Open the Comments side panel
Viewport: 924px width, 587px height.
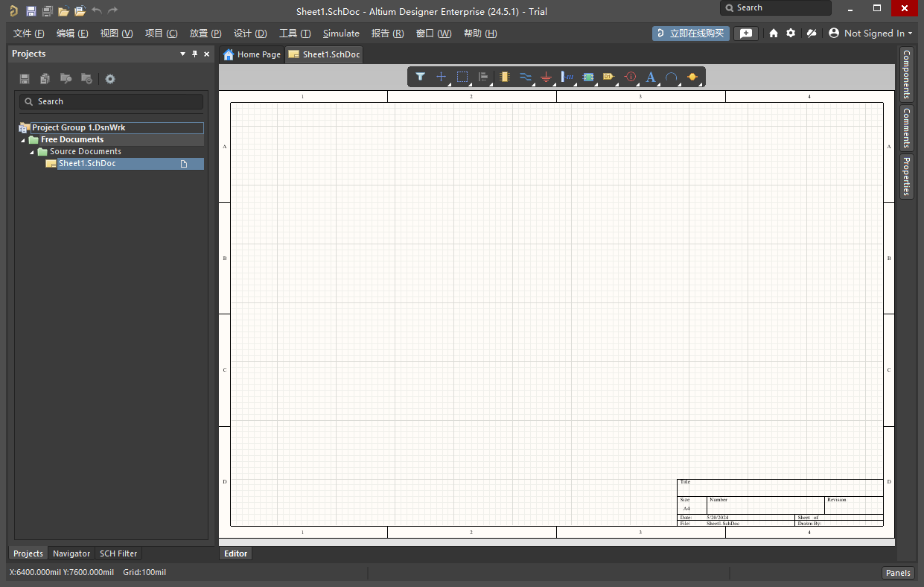pos(906,127)
